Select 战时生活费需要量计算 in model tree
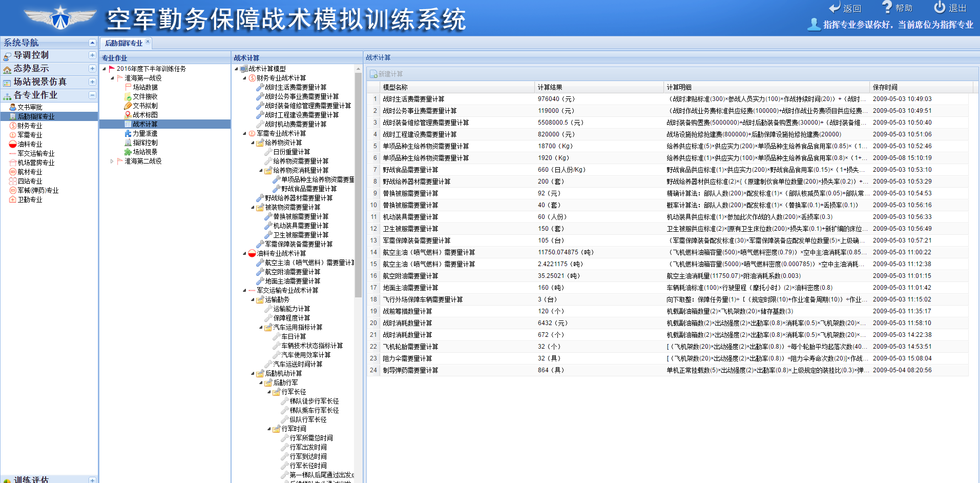This screenshot has width=980, height=483. click(296, 87)
